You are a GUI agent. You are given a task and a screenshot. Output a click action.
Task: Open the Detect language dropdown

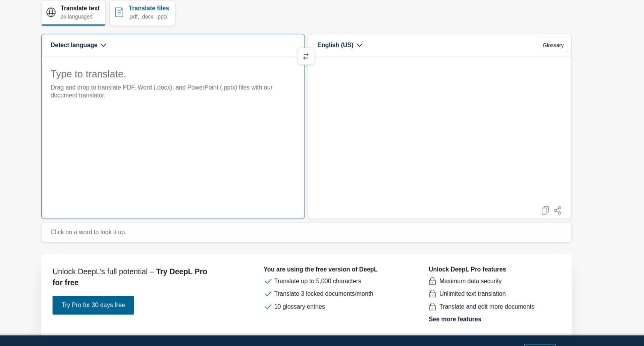(78, 45)
